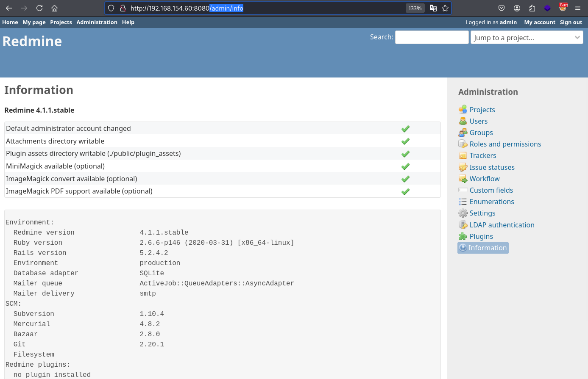Open the Firefox hamburger menu
The height and width of the screenshot is (379, 588).
(x=578, y=8)
